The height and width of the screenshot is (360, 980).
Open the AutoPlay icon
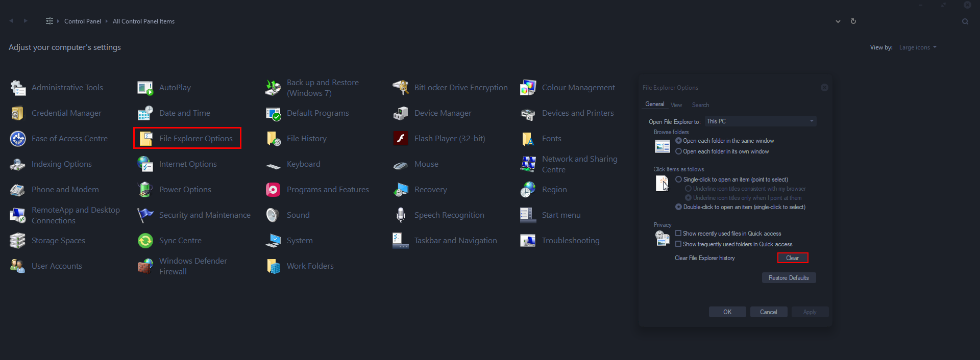(145, 88)
